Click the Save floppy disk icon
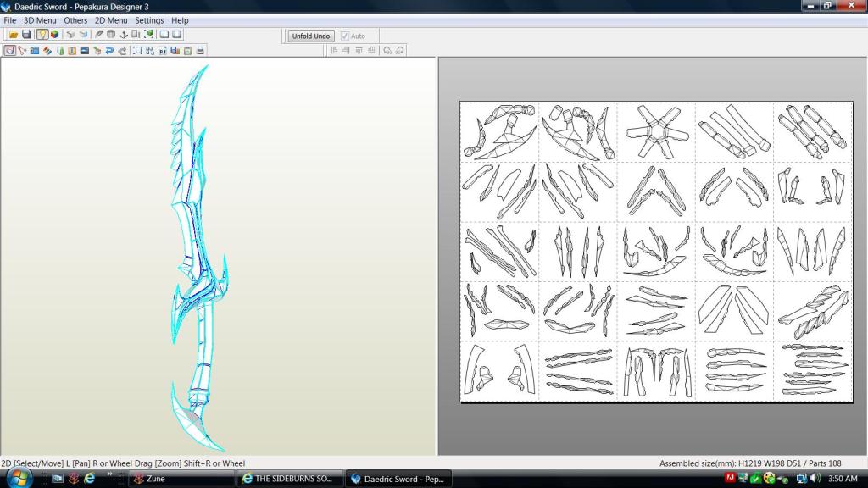Image resolution: width=868 pixels, height=488 pixels. pos(26,34)
